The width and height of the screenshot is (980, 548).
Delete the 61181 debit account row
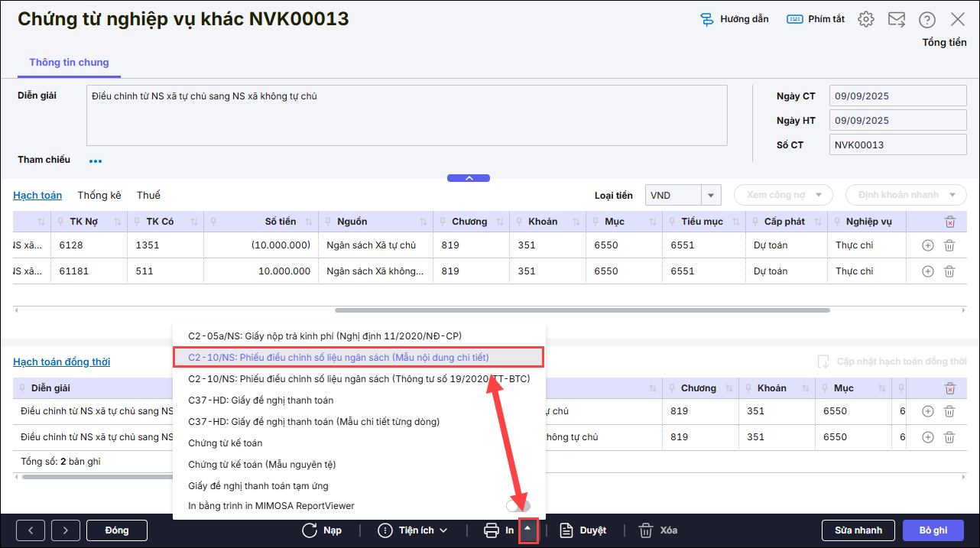[x=949, y=271]
